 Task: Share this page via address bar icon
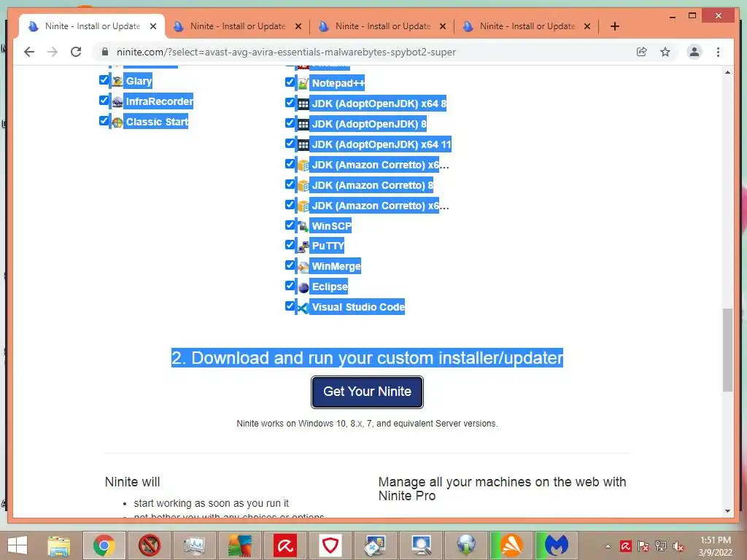point(642,52)
